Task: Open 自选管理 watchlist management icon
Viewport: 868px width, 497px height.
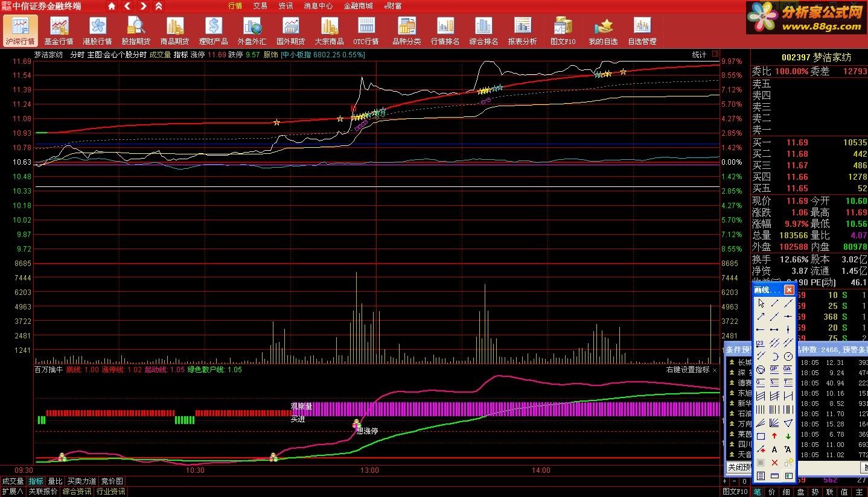Action: click(x=642, y=30)
